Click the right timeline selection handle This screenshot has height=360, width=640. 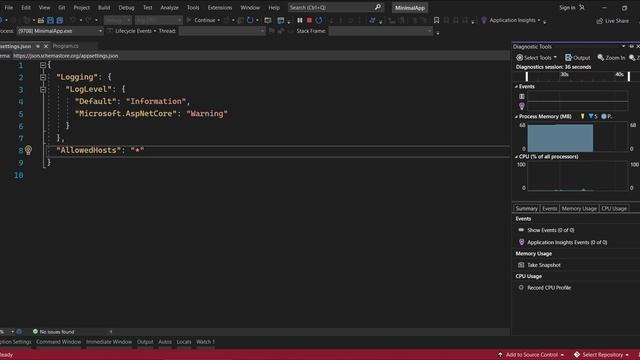[x=629, y=76]
